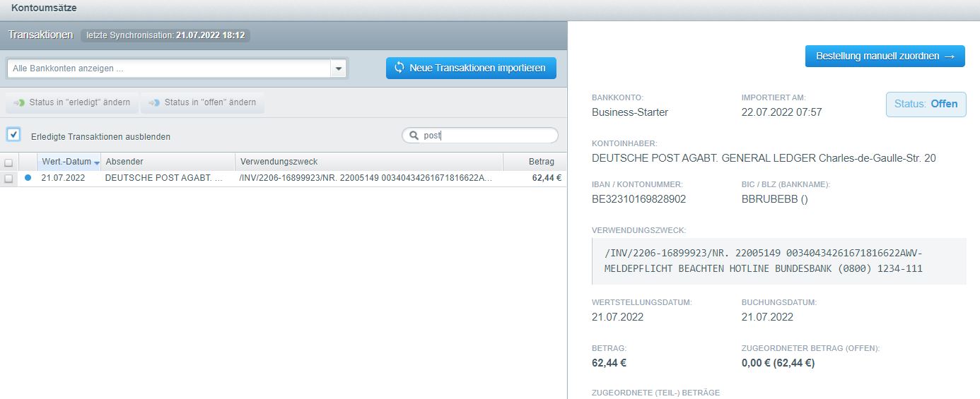The height and width of the screenshot is (399, 980).
Task: Click the BIC value 'BBRUBEBB ()'
Action: click(775, 199)
